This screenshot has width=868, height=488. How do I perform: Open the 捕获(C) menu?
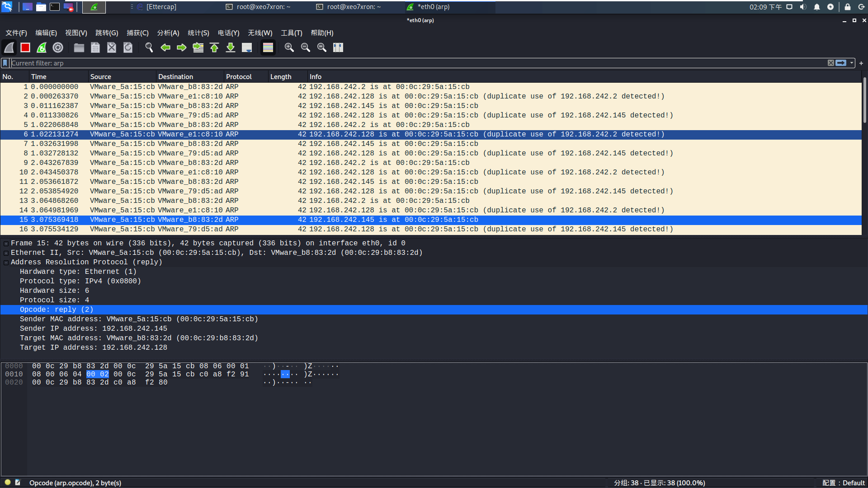137,33
